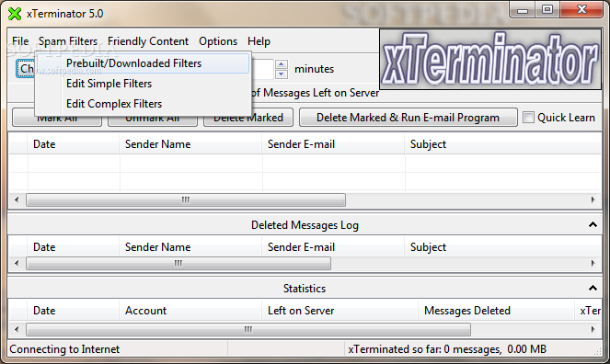Maximize the xTerminator window
Image resolution: width=610 pixels, height=364 pixels.
tap(547, 10)
